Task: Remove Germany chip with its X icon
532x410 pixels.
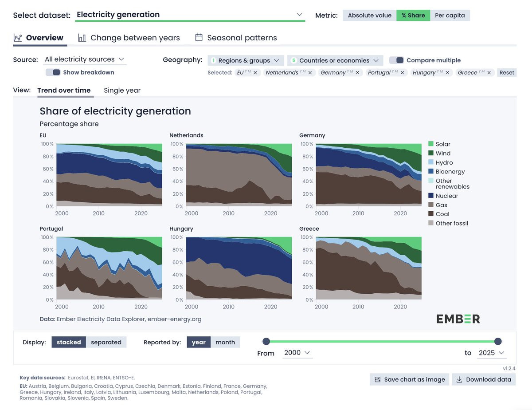Action: pyautogui.click(x=357, y=73)
